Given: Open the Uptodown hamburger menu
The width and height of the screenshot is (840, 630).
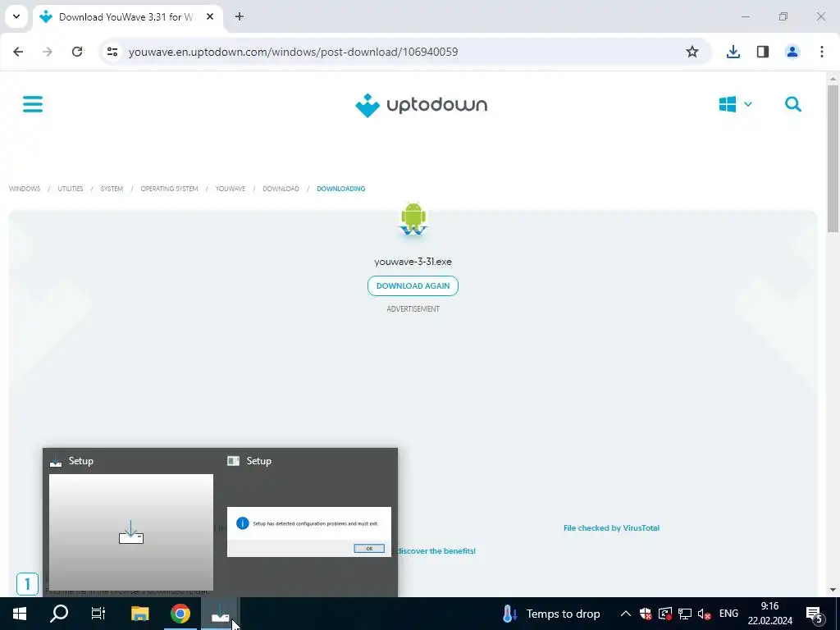Looking at the screenshot, I should click(x=33, y=104).
